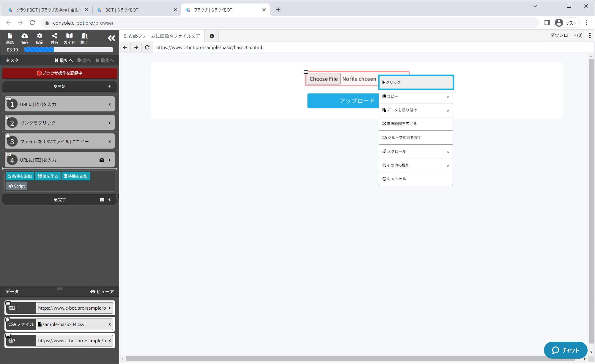Collapse sidebar with the double-chevron icon

(111, 38)
